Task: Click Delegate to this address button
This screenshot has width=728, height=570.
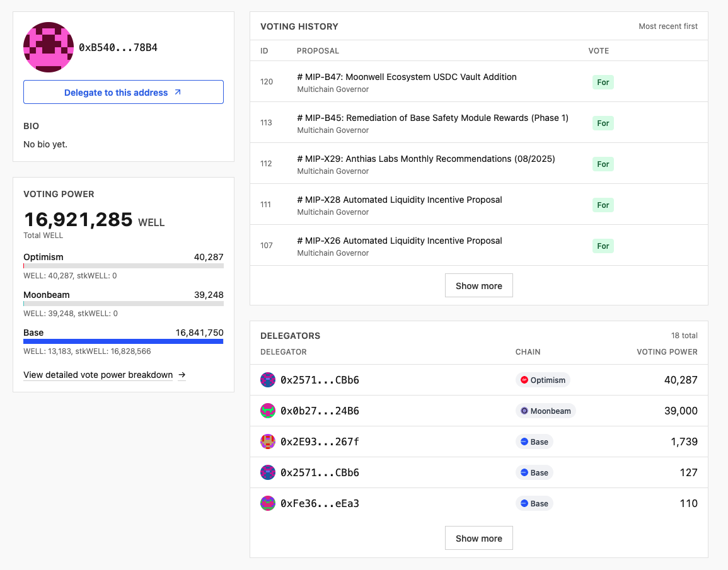Action: coord(124,92)
